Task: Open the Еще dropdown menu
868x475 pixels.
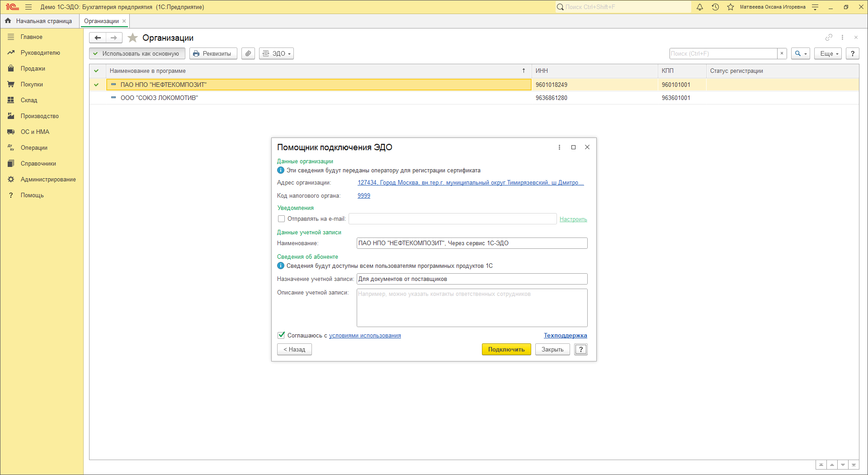Action: pyautogui.click(x=828, y=53)
